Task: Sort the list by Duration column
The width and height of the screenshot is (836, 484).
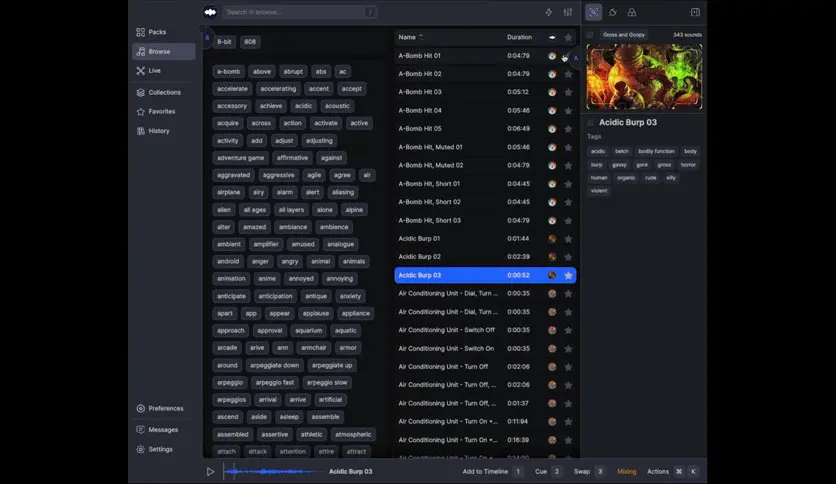Action: pyautogui.click(x=519, y=37)
